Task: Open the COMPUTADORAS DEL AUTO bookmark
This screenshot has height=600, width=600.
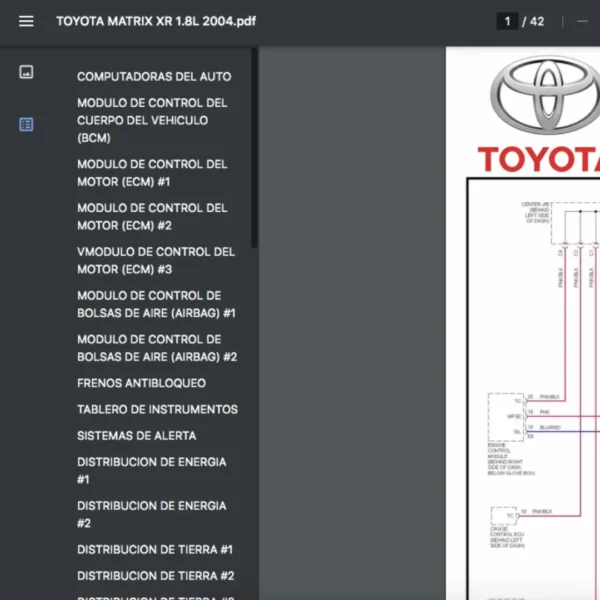Action: [x=154, y=76]
